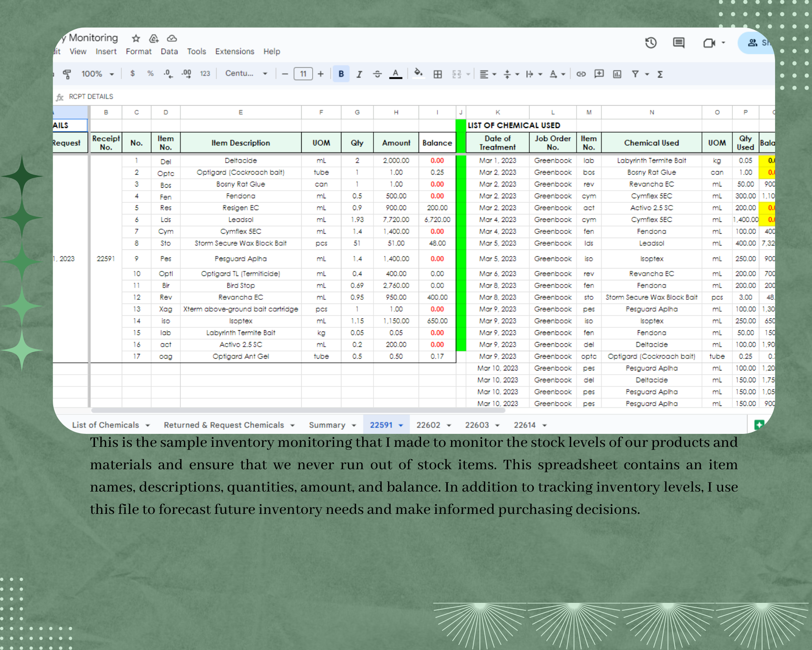
Task: Open the fill color bucket
Action: coord(418,73)
